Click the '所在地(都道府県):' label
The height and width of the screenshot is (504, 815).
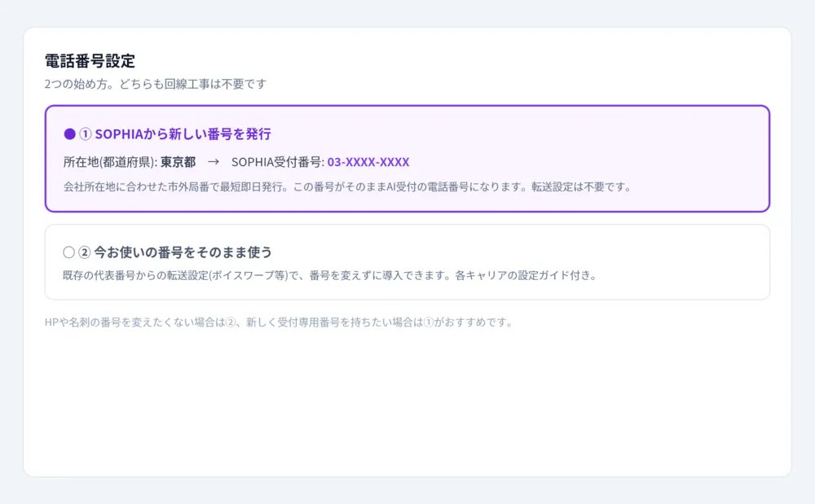(110, 162)
